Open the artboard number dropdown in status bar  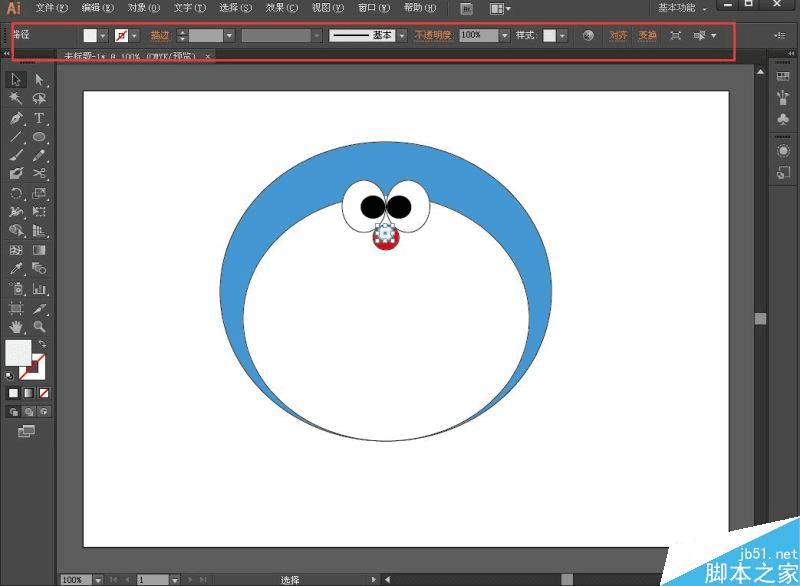174,580
